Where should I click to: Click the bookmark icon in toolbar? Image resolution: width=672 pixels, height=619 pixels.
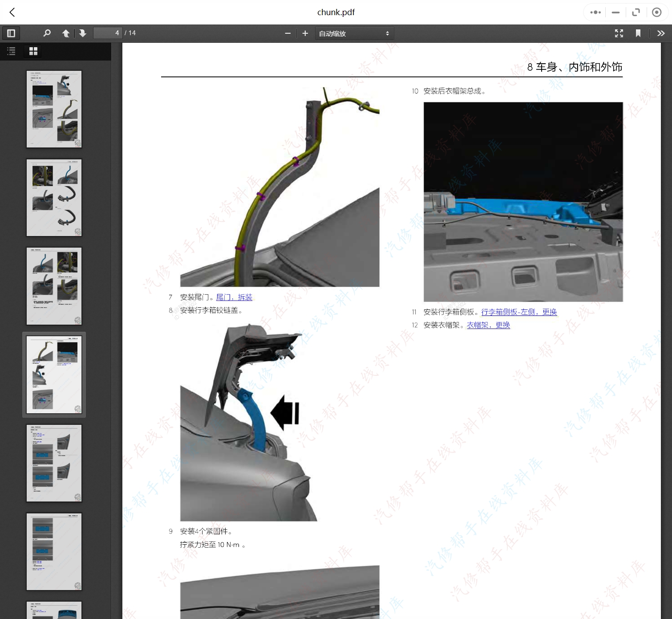(x=638, y=33)
